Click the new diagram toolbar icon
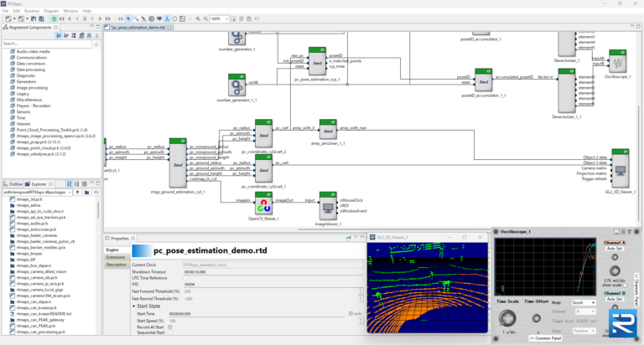The height and width of the screenshot is (345, 644). click(8, 19)
